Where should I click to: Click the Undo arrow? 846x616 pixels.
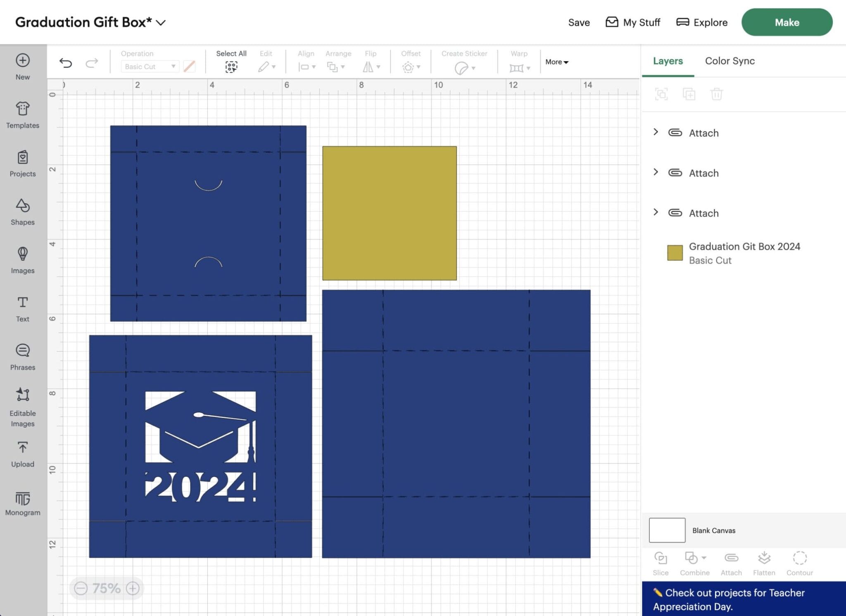click(x=66, y=63)
